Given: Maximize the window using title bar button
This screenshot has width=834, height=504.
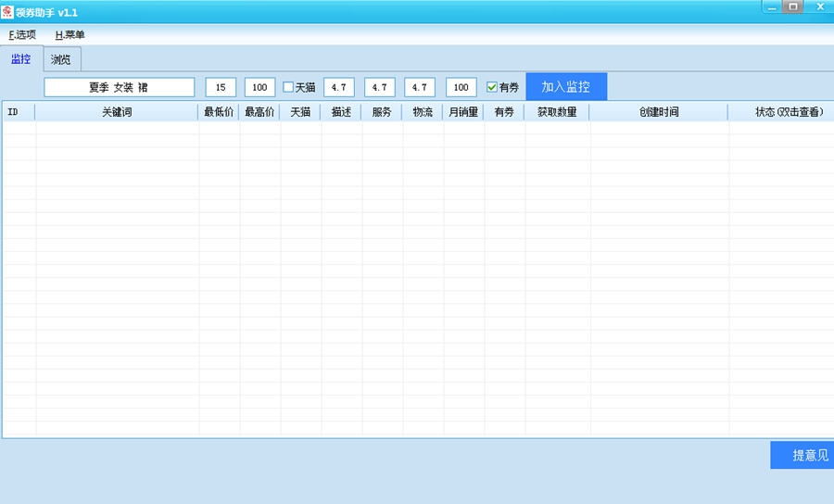Looking at the screenshot, I should [793, 6].
